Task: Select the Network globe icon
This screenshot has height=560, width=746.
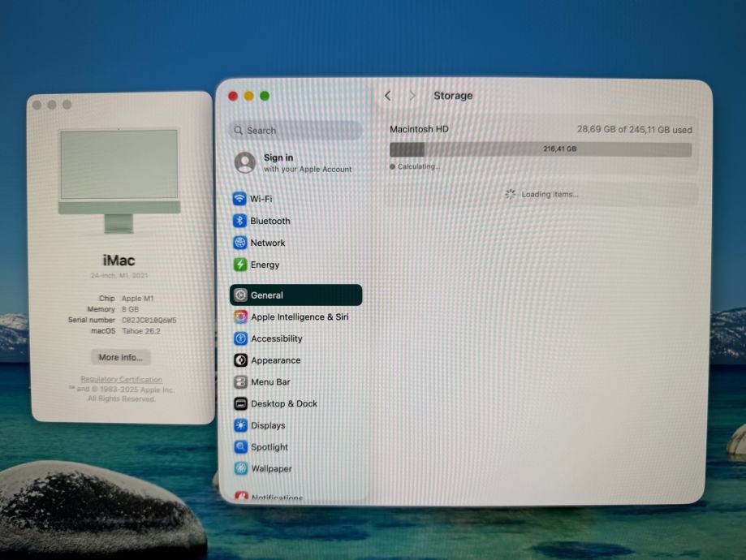Action: [239, 243]
